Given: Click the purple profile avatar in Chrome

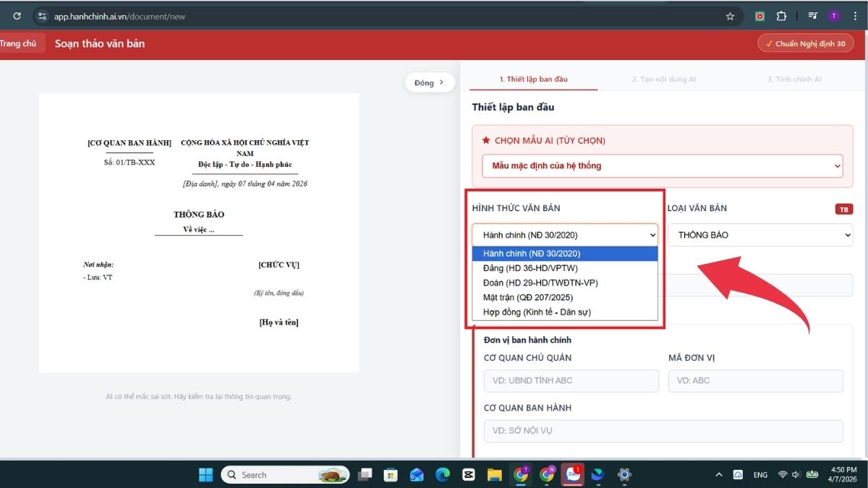Looking at the screenshot, I should point(834,16).
